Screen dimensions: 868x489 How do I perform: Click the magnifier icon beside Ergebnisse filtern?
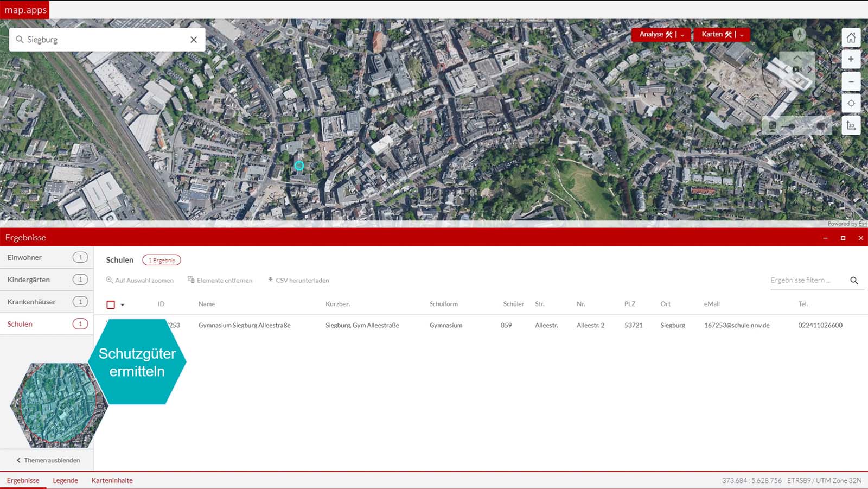(x=854, y=281)
